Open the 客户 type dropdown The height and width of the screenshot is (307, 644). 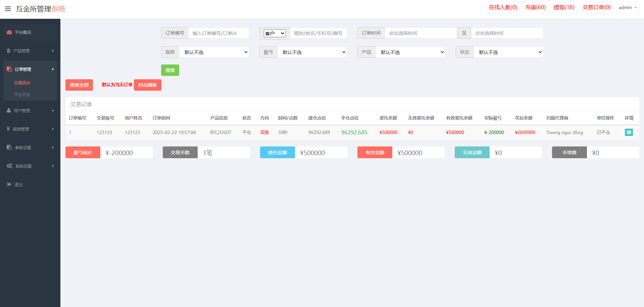tap(275, 33)
